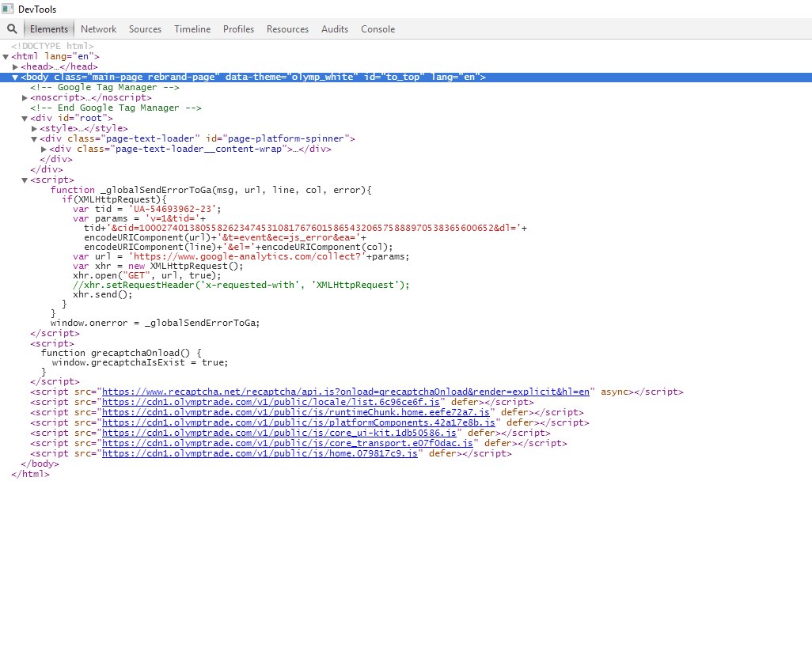Click the xhr.setRequestHeader comment line
Viewport: 812px width, 655px height.
241,285
